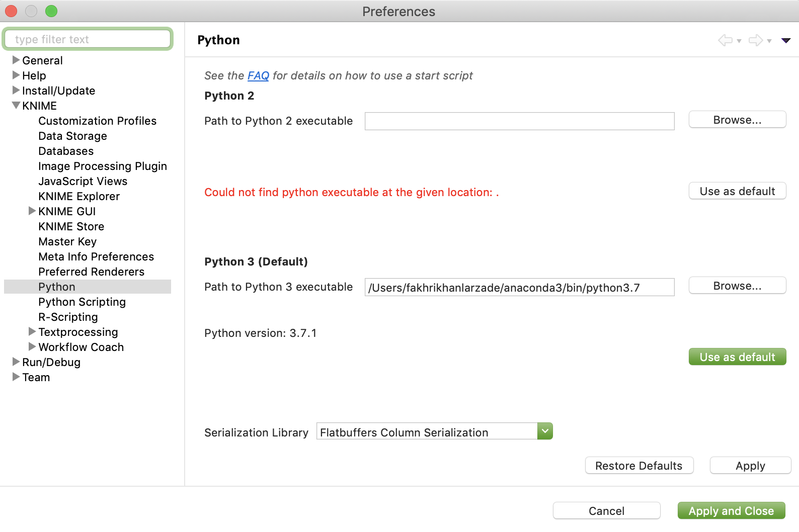Expand the KNIME GUI node
The image size is (799, 532).
(32, 211)
